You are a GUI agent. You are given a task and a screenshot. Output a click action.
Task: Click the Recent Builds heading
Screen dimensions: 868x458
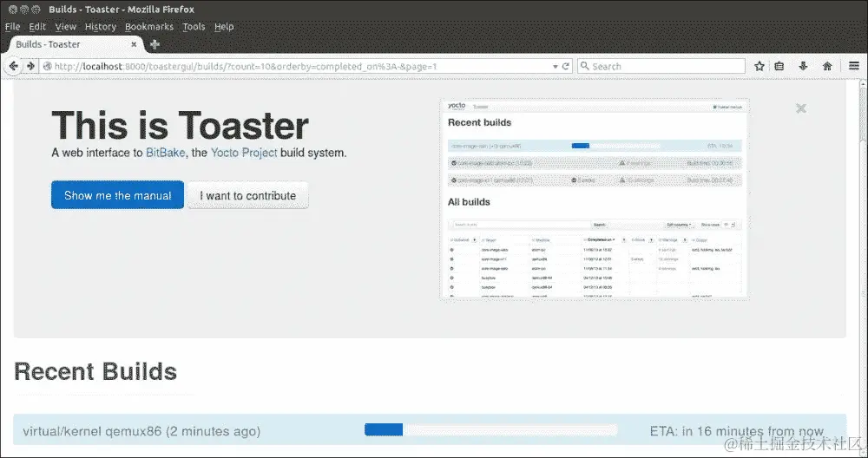pyautogui.click(x=95, y=372)
